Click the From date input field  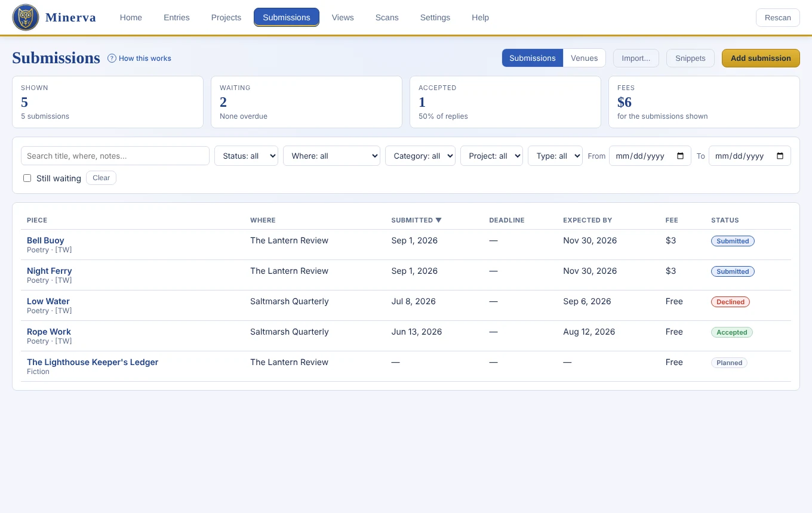tap(650, 156)
